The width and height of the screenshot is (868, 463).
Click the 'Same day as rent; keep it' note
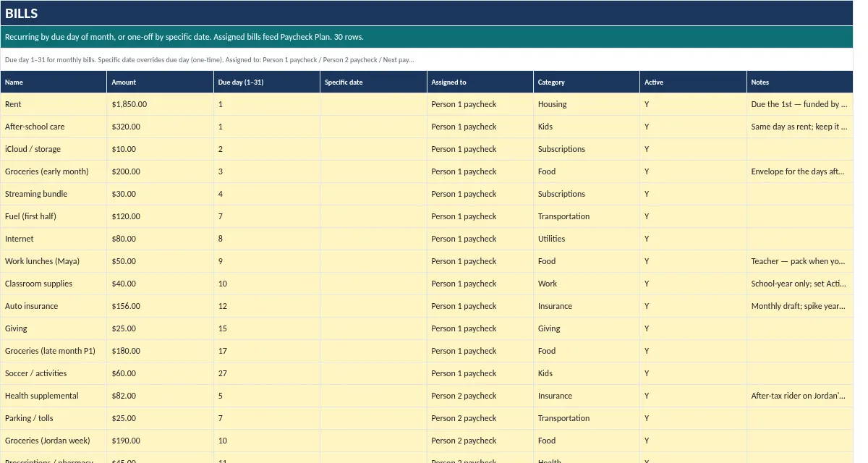800,127
